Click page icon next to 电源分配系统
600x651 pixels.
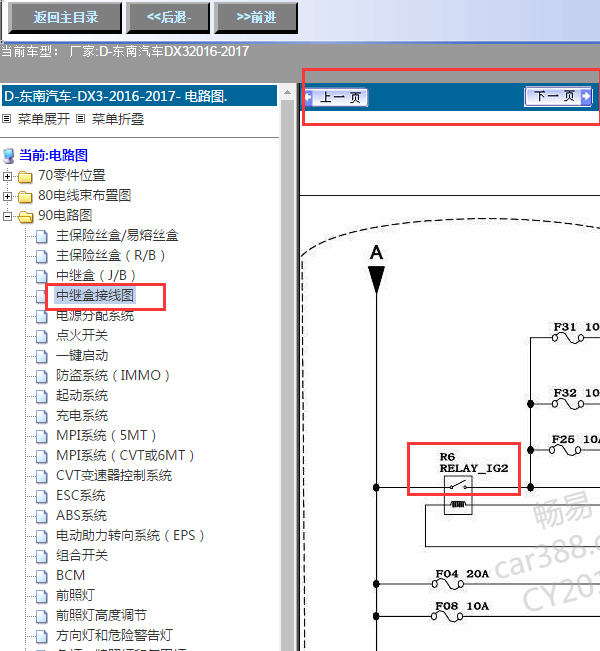point(42,316)
